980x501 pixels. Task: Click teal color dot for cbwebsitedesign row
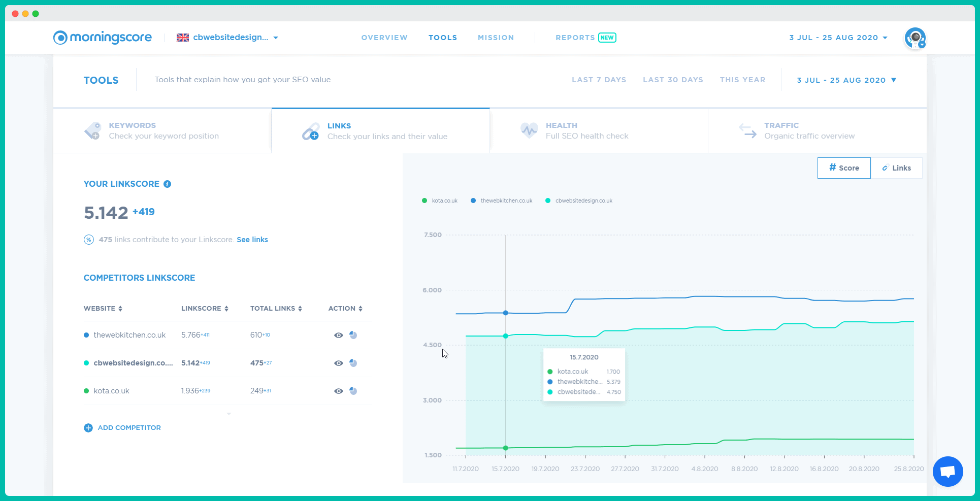86,363
